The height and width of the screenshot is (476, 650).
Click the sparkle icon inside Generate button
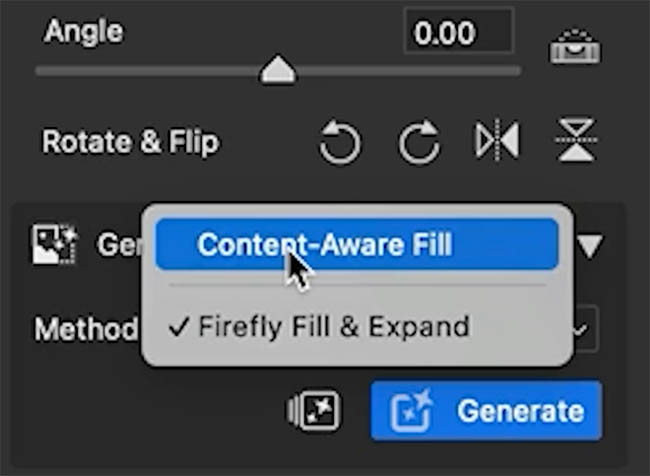coord(411,410)
